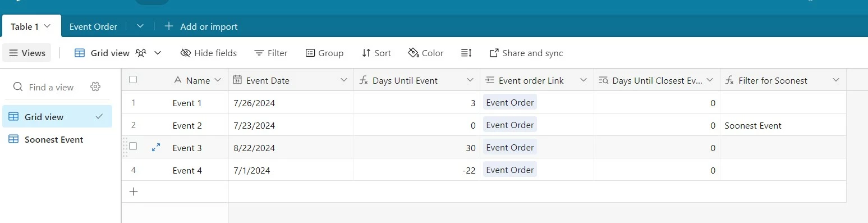Click the Filter for Soonest formula icon
The width and height of the screenshot is (868, 223).
(x=729, y=80)
